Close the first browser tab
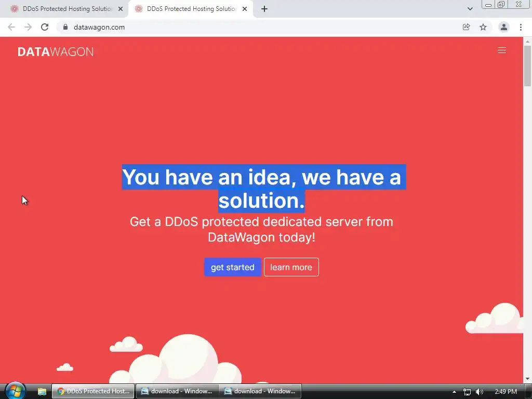 coord(121,9)
